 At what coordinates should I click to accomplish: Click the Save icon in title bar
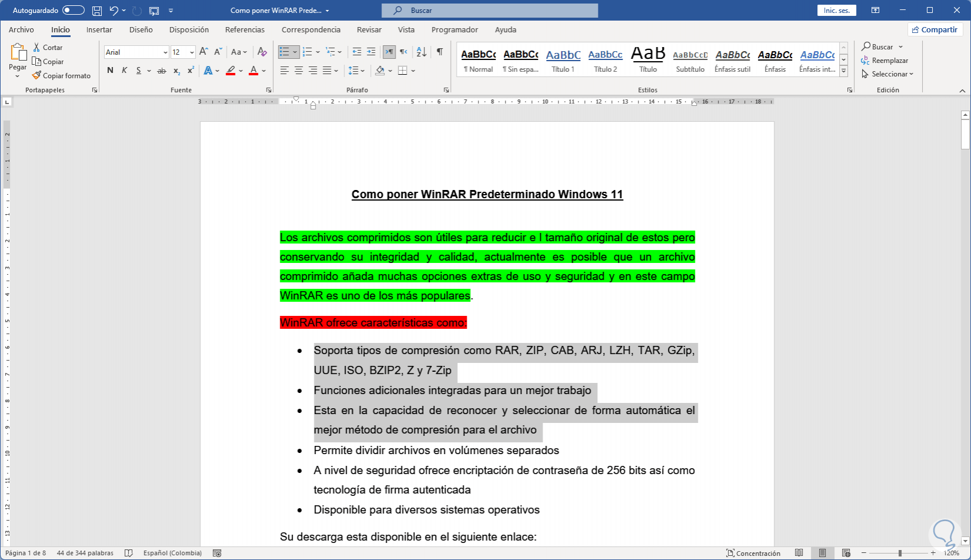97,11
